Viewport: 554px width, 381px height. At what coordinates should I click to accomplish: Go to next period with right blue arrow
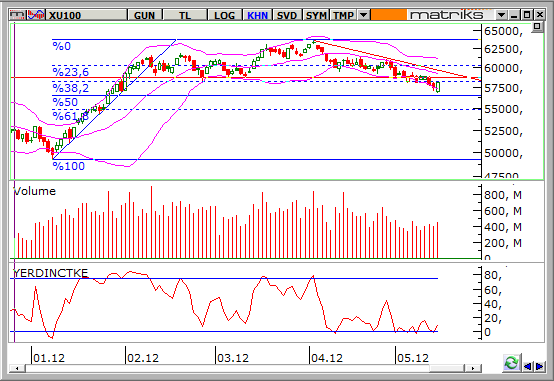(539, 366)
